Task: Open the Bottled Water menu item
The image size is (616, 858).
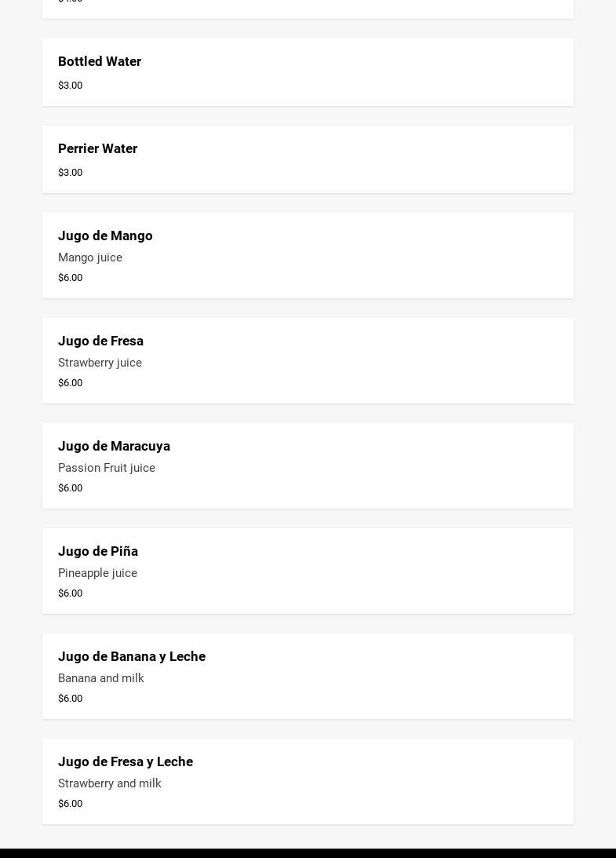Action: click(100, 61)
